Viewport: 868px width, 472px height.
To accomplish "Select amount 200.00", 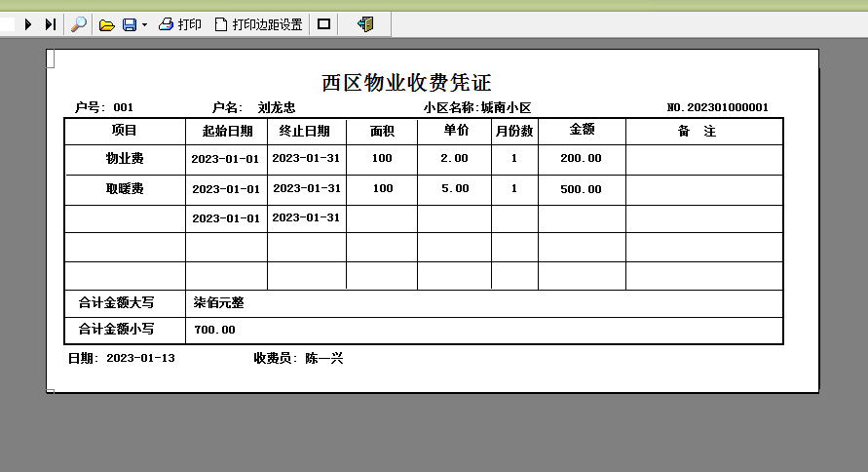I will pos(581,158).
